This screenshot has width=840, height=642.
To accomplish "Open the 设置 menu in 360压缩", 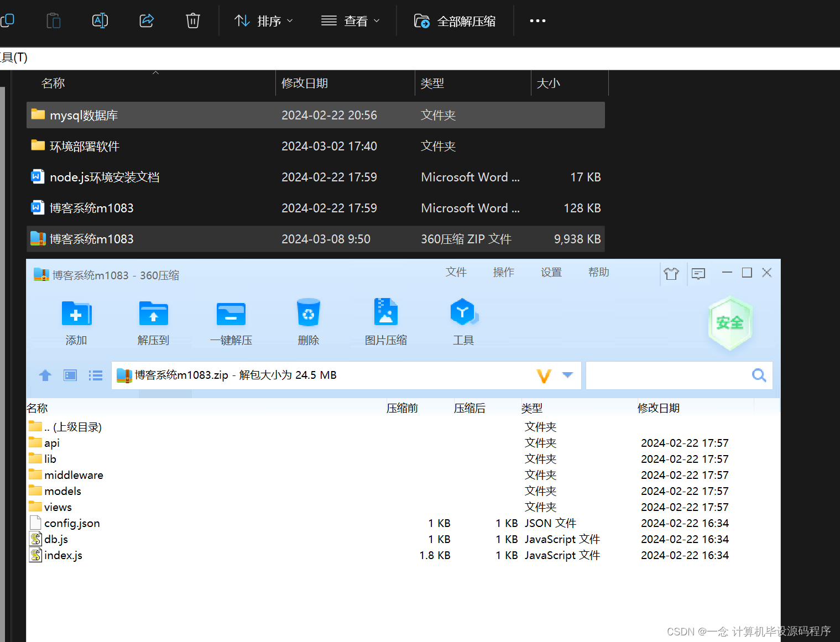I will tap(551, 272).
